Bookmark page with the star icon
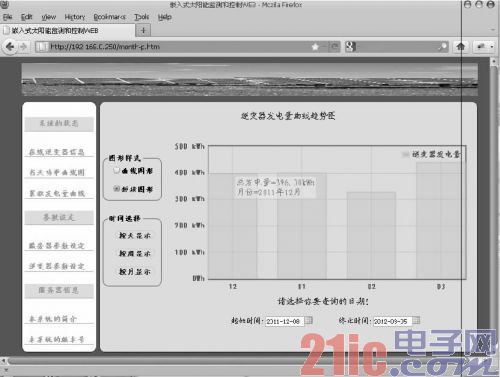 tap(315, 47)
